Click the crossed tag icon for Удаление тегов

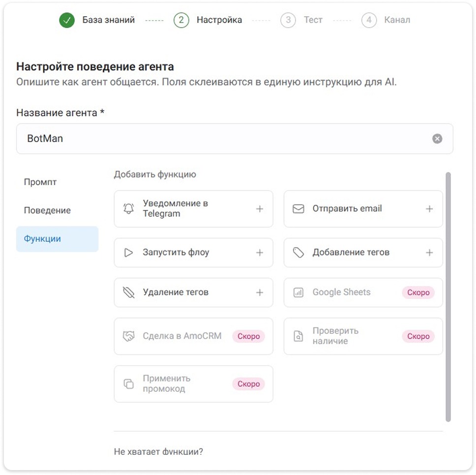click(x=129, y=292)
